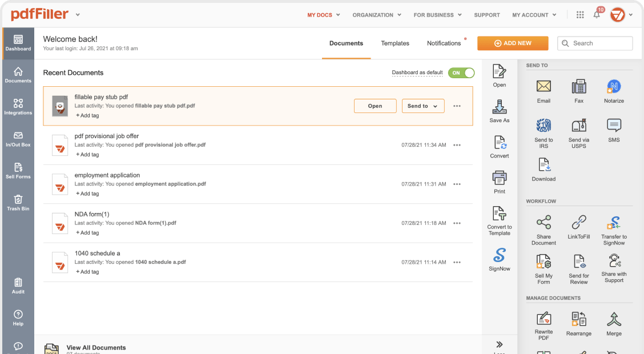Toggle the Dashboard as default switch

461,73
